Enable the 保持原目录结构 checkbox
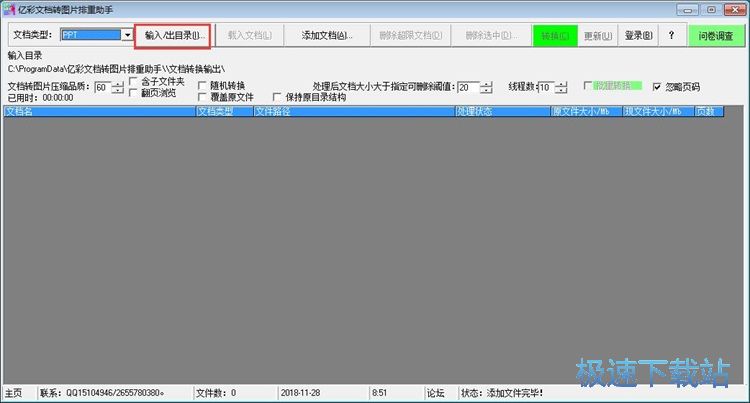This screenshot has width=750, height=403. click(276, 97)
